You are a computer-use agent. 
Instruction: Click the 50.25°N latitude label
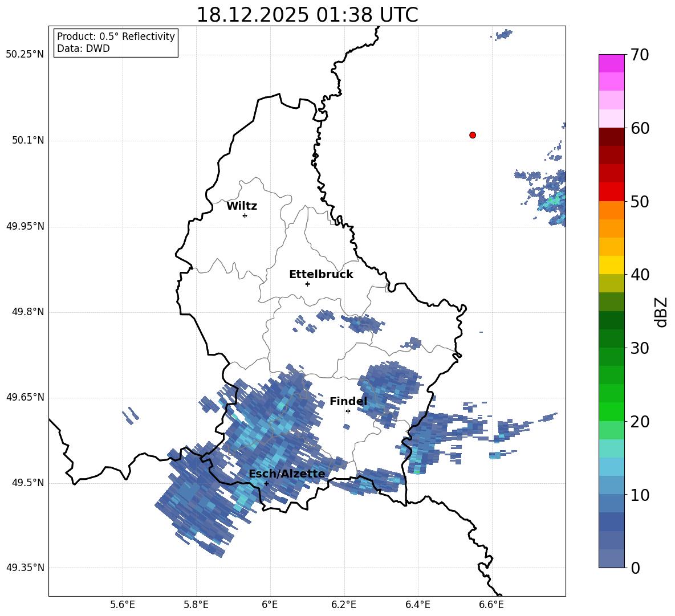tap(25, 55)
